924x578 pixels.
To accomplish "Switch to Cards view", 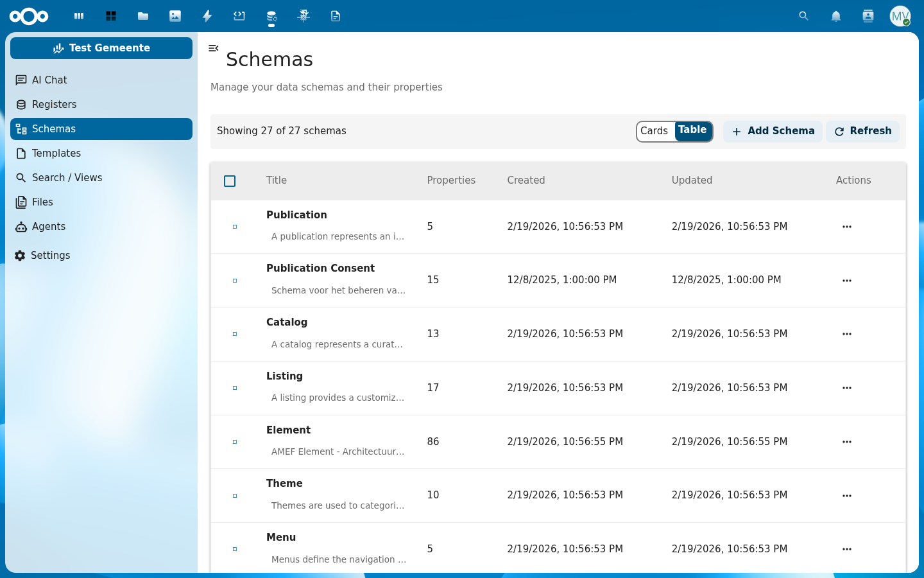I will [654, 131].
